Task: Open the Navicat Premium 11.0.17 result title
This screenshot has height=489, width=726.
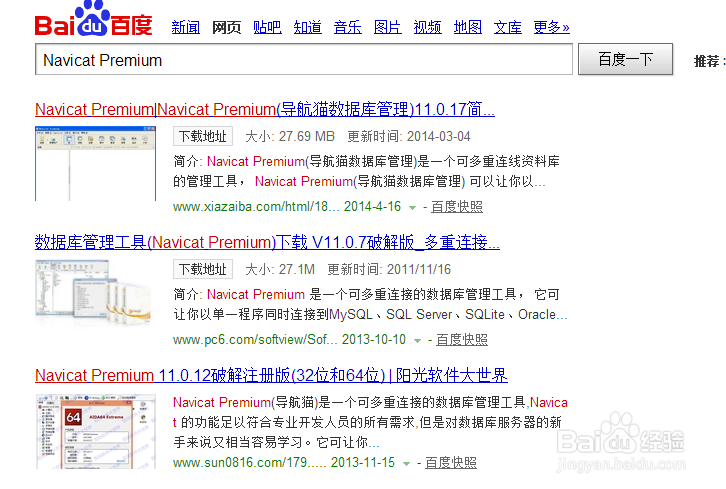Action: [265, 109]
